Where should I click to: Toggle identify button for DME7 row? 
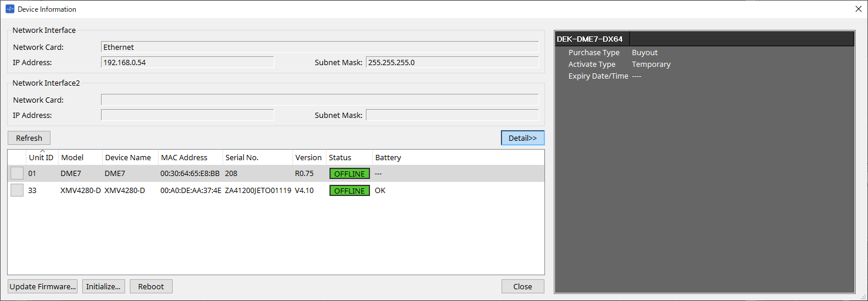[17, 174]
